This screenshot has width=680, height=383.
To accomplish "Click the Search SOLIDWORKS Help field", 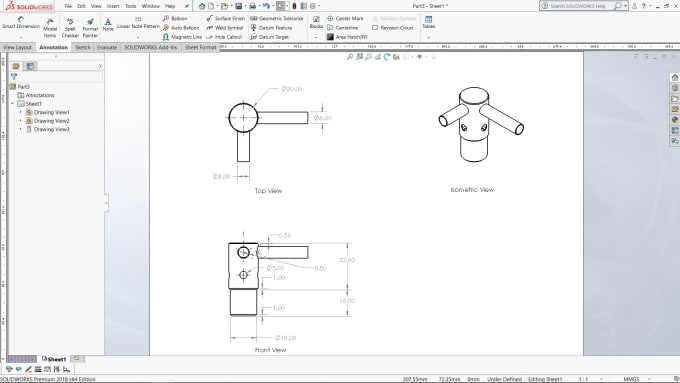I will [577, 6].
